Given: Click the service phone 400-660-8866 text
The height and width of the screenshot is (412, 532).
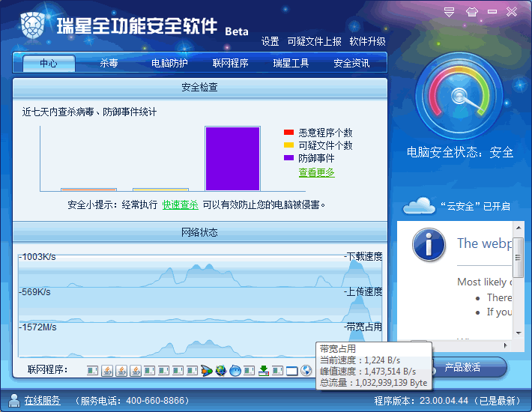Looking at the screenshot, I should (x=133, y=401).
